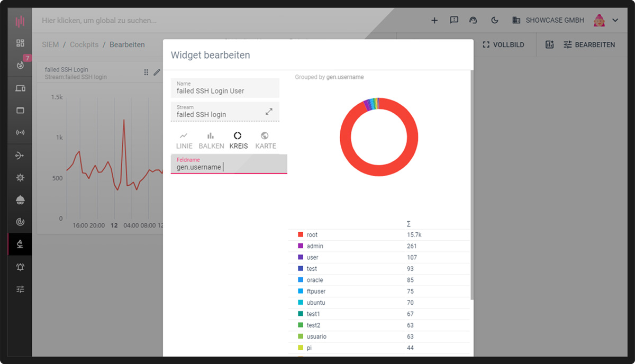
Task: Click the red root legend swatch
Action: click(x=301, y=235)
